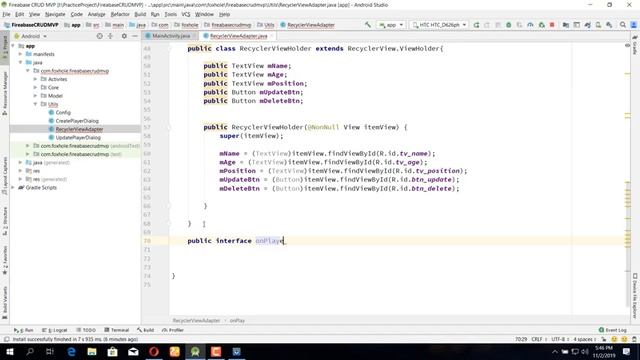
Task: Open the bottom Build tool window
Action: [146, 330]
